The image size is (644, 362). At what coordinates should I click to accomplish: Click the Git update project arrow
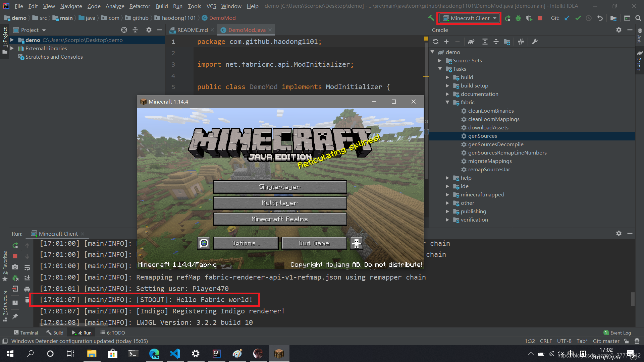click(x=567, y=18)
